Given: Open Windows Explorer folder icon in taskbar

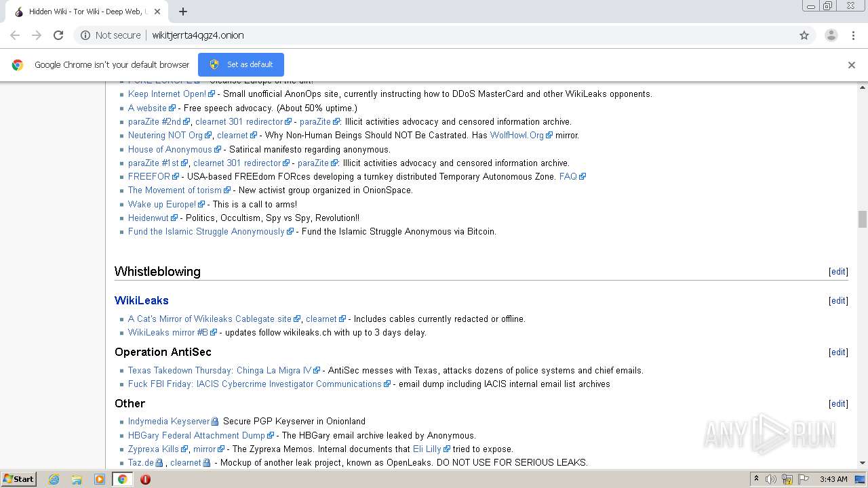Looking at the screenshot, I should pos(77,479).
